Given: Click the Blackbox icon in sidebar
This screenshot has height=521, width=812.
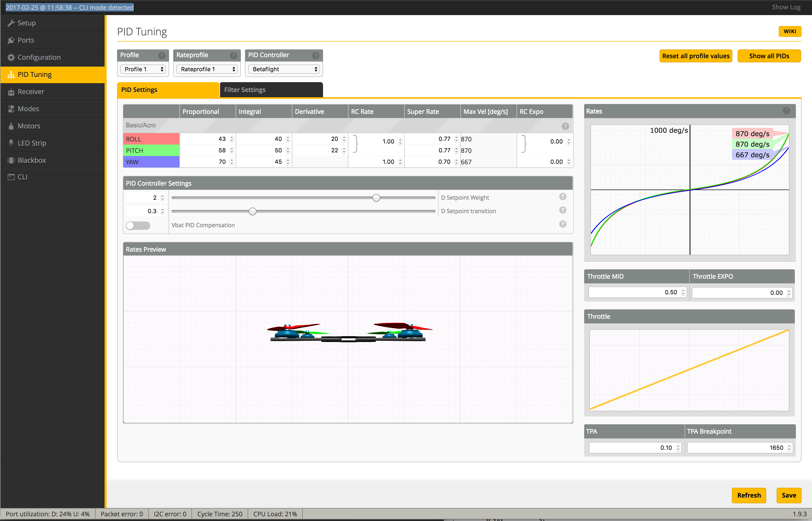Looking at the screenshot, I should pyautogui.click(x=11, y=160).
